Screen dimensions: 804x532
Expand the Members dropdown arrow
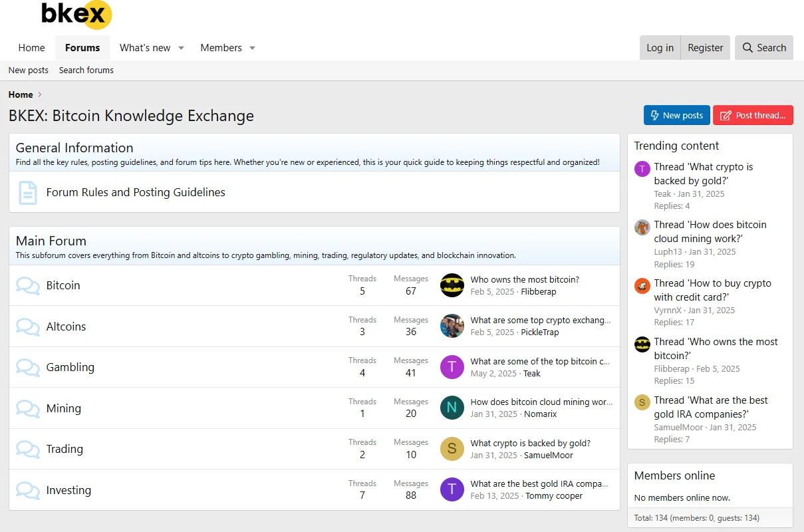pyautogui.click(x=252, y=48)
